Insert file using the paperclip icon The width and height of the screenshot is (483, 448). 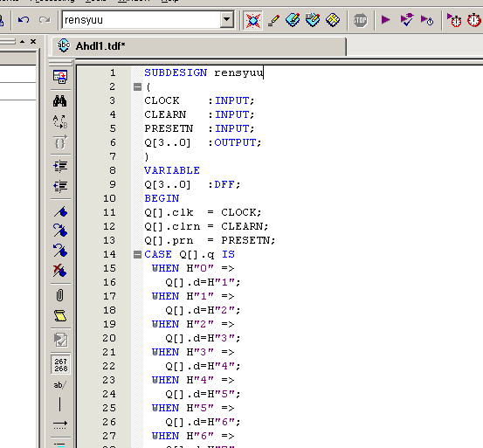[x=60, y=295]
